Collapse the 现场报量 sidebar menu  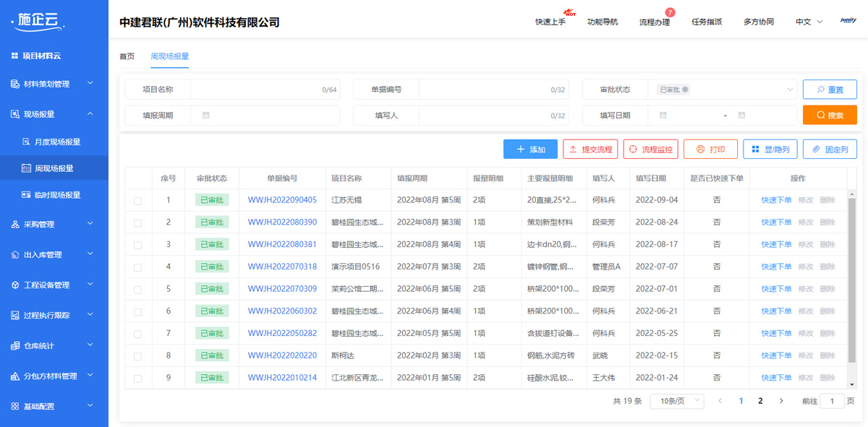[90, 114]
